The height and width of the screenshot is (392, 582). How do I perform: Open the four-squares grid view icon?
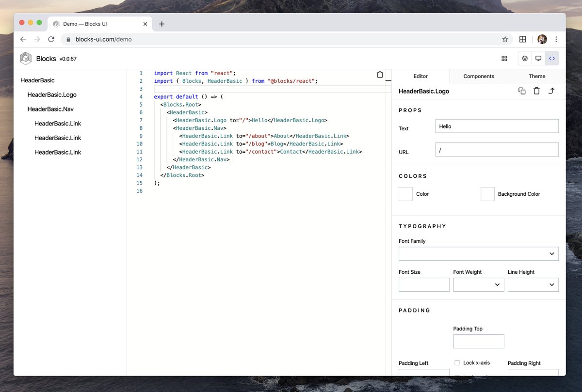click(x=504, y=58)
